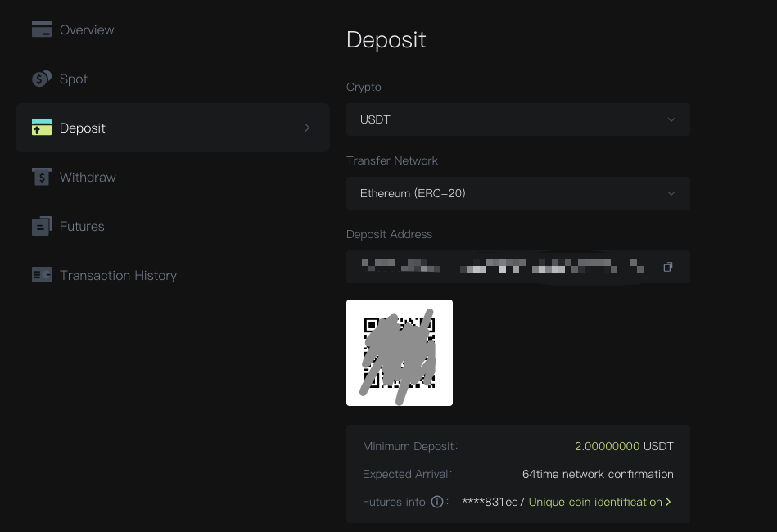
Task: Navigate to Futures menu text label
Action: point(82,227)
